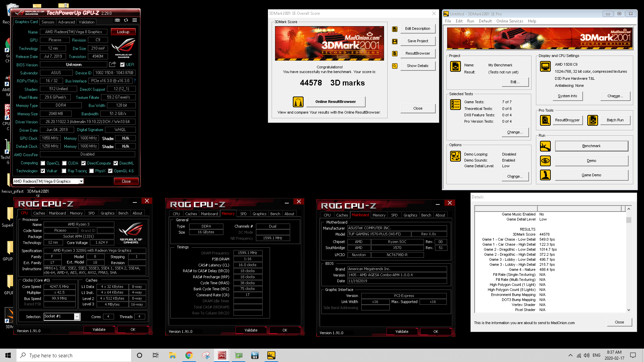
Task: Click Close in the Details window
Action: [619, 322]
